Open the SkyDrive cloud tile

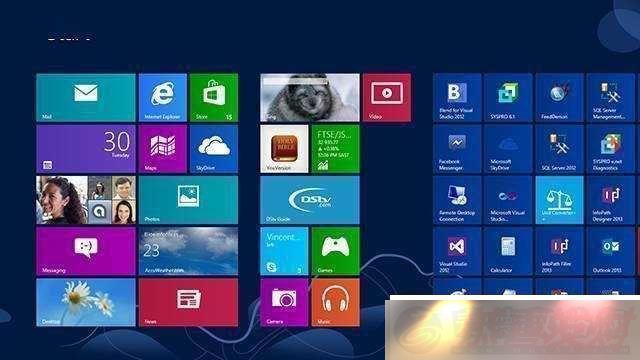point(214,149)
